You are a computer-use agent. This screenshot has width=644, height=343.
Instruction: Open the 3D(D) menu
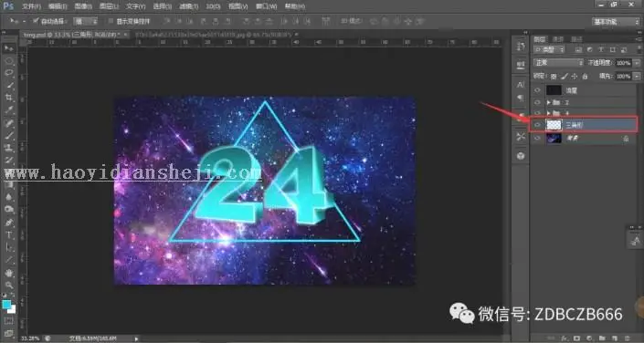pyautogui.click(x=213, y=6)
